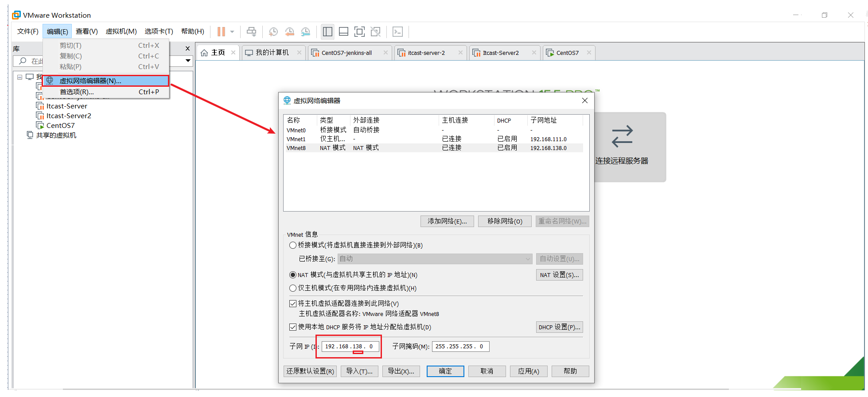Click the subnet mask input field
This screenshot has width=868, height=397.
pyautogui.click(x=460, y=347)
